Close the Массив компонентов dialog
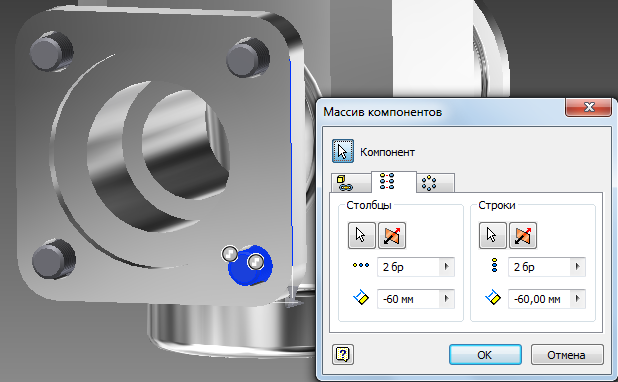 click(x=589, y=107)
